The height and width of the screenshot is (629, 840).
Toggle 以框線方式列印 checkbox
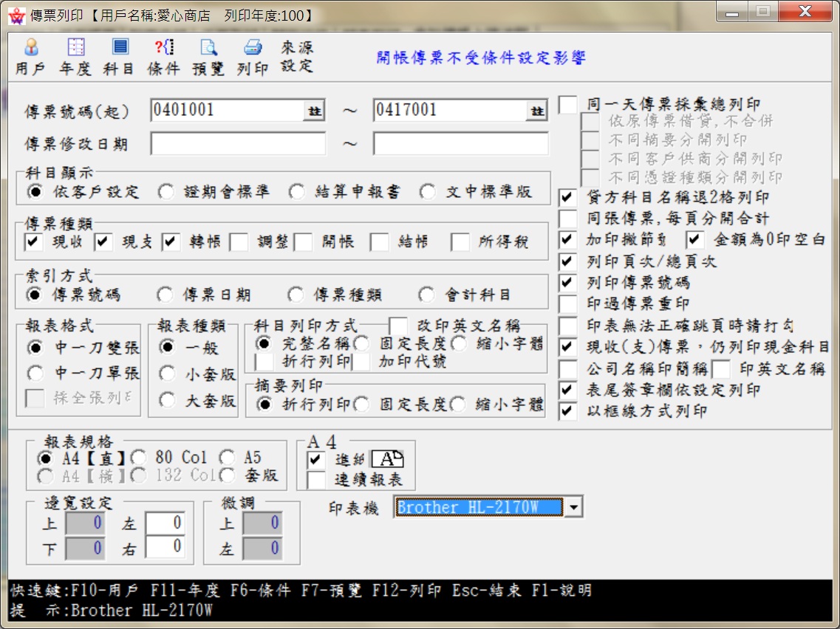point(567,411)
